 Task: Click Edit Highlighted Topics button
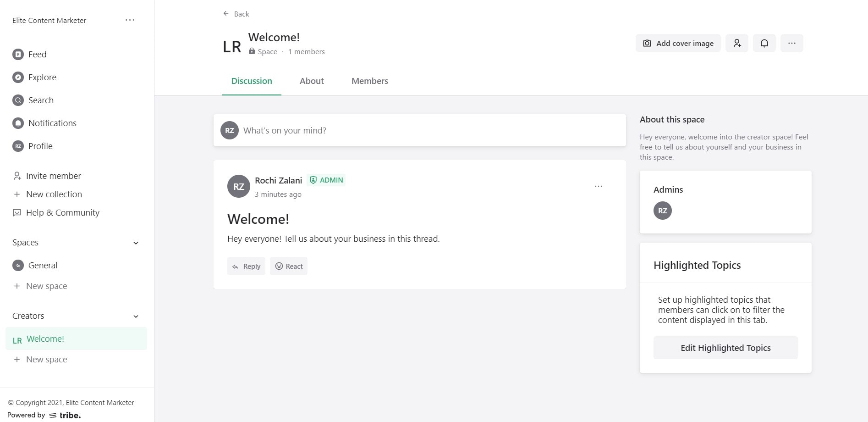coord(725,348)
